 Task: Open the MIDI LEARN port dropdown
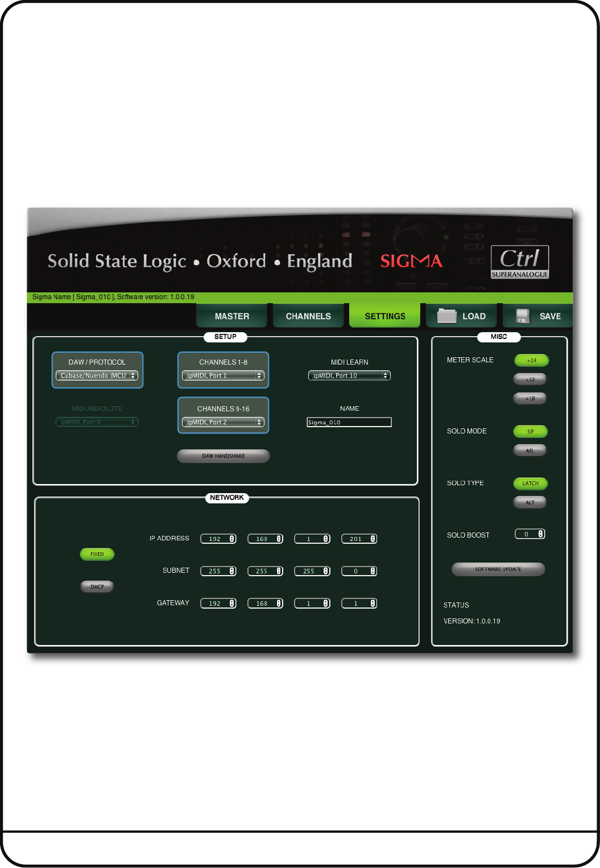tap(349, 375)
